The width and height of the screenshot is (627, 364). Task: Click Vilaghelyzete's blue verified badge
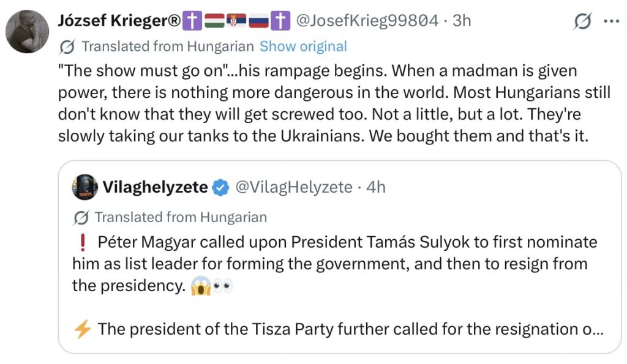[x=220, y=187]
